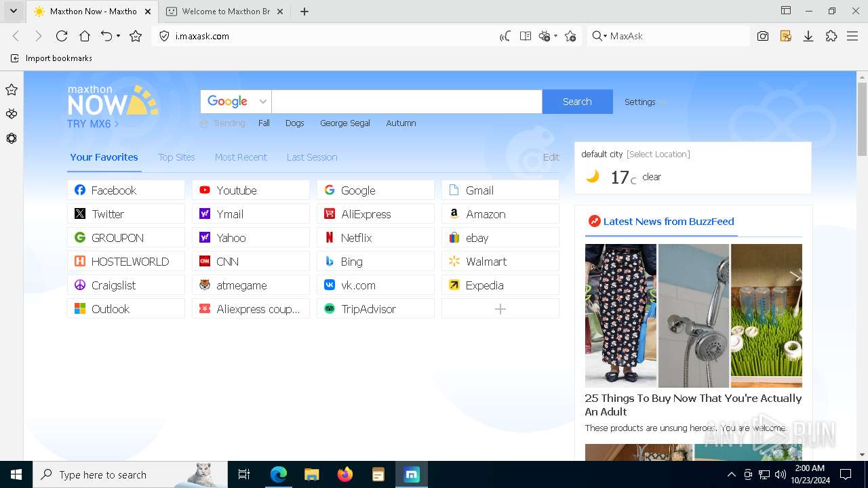The image size is (868, 488).
Task: Open the Expedia favorite tile
Action: [500, 285]
